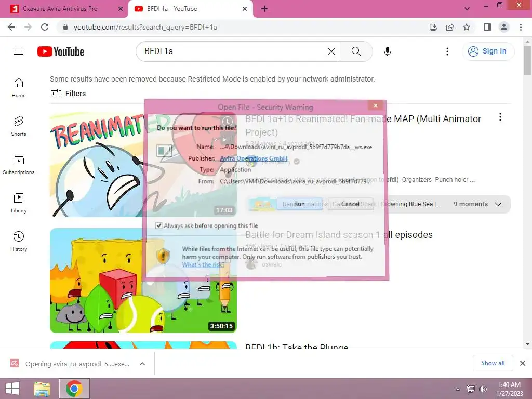532x399 pixels.
Task: Click Run in security warning
Action: click(299, 204)
